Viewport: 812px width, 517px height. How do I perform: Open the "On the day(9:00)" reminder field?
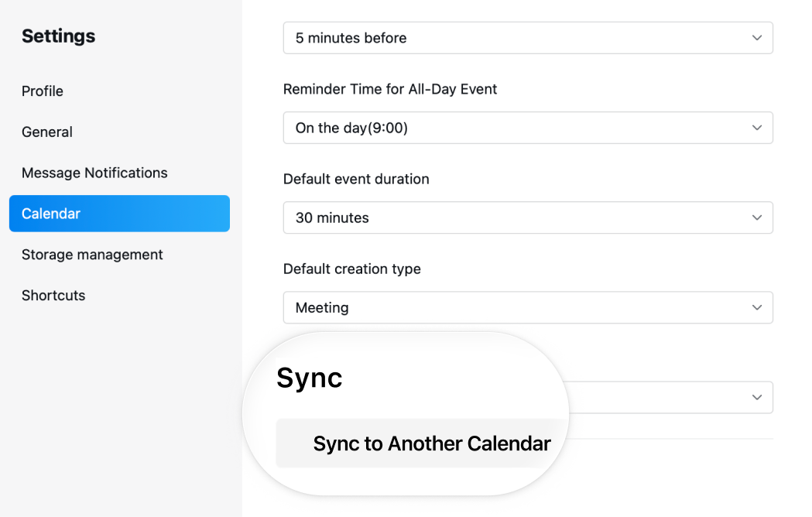point(527,128)
